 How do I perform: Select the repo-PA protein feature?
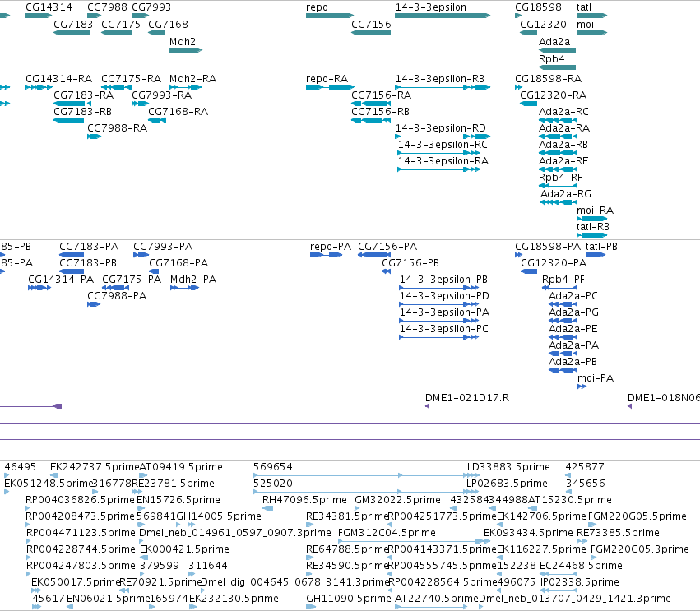pyautogui.click(x=327, y=255)
